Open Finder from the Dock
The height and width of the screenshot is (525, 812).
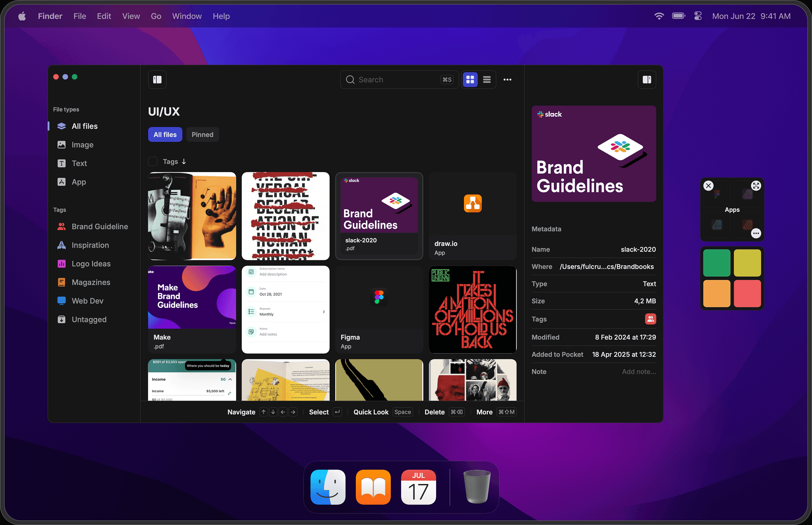click(328, 487)
